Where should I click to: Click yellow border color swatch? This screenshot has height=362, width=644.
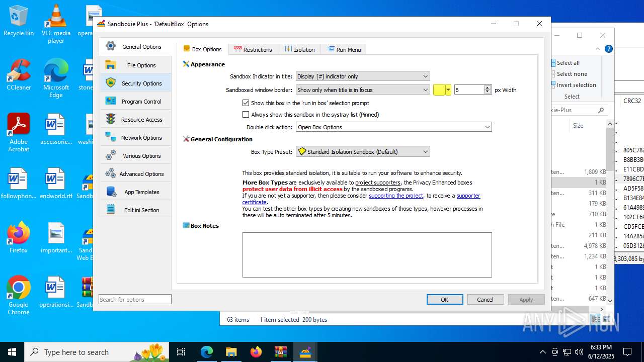(439, 90)
